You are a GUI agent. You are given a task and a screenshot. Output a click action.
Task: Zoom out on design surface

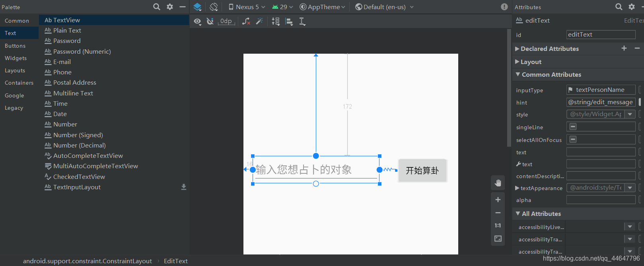pos(498,213)
